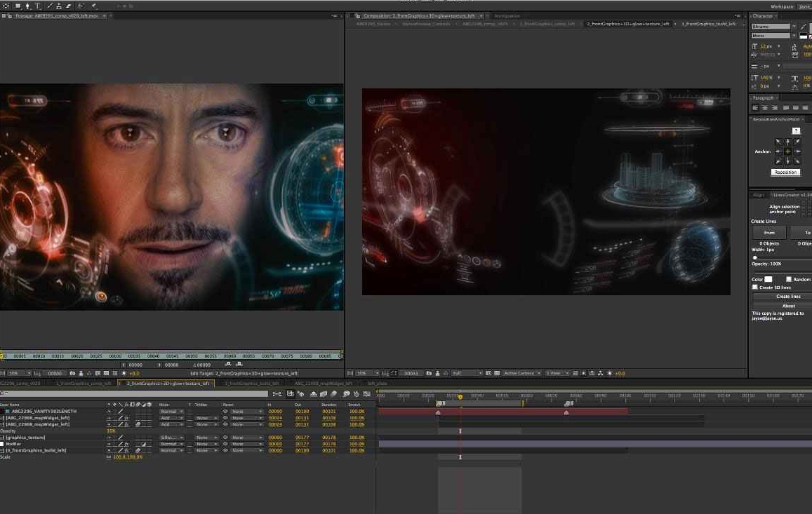Open the 1 View layout dropdown
This screenshot has width=812, height=514.
coord(557,373)
